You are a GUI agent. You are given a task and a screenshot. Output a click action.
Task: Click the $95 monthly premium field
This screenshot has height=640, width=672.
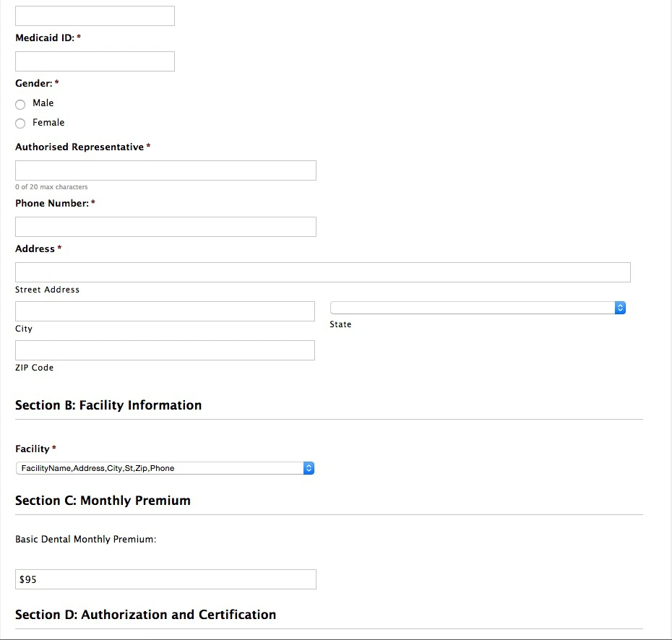click(165, 579)
